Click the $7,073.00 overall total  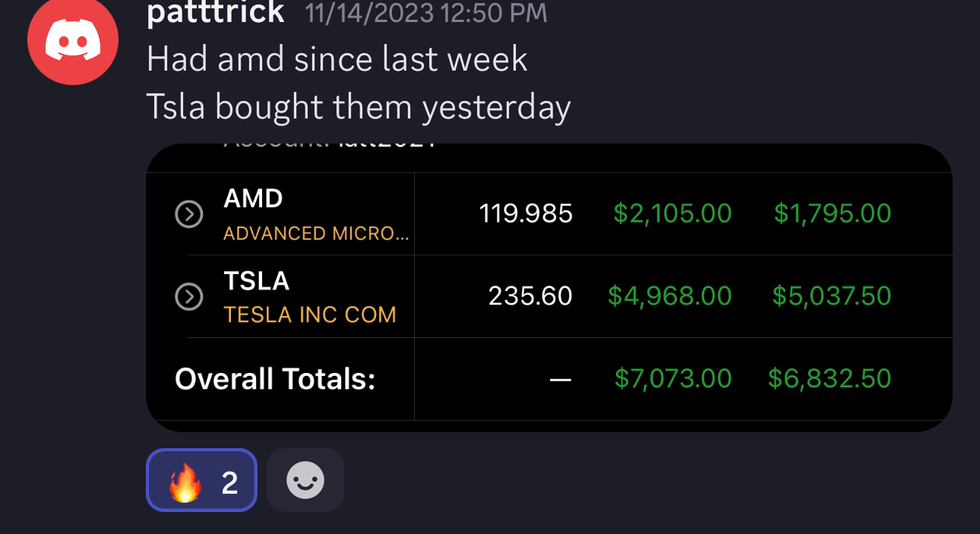[x=672, y=378]
